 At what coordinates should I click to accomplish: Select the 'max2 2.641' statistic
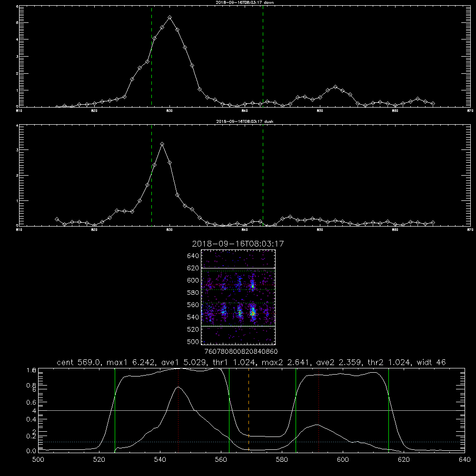click(286, 362)
